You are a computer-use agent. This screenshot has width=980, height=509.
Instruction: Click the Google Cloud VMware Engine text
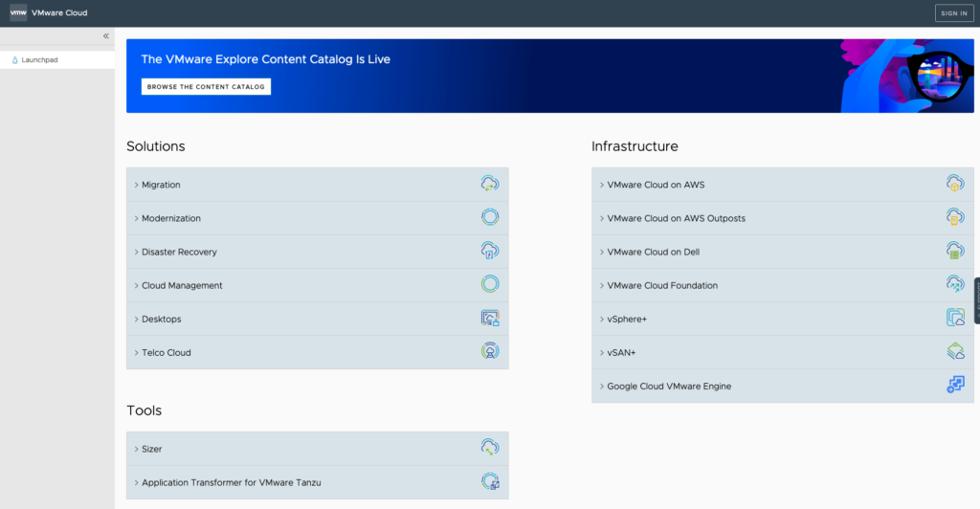click(669, 387)
